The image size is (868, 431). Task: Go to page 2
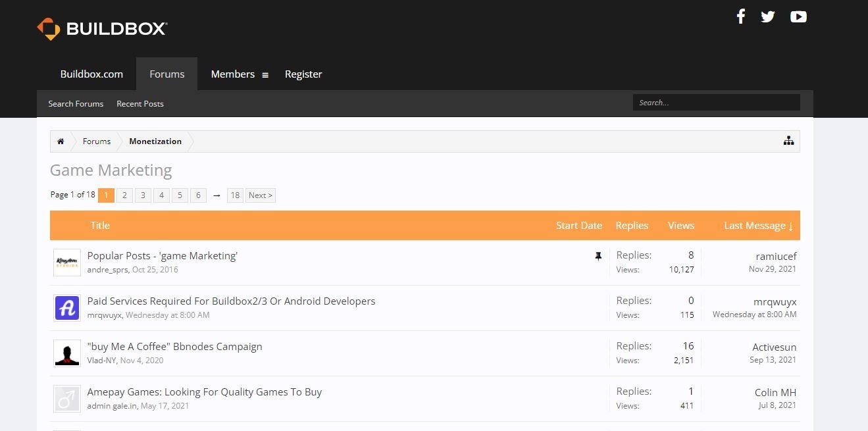click(x=124, y=195)
